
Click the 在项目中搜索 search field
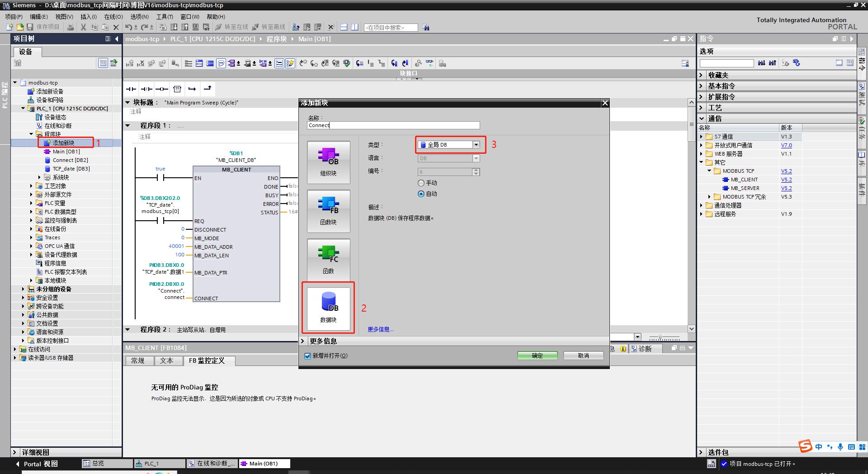pyautogui.click(x=391, y=28)
